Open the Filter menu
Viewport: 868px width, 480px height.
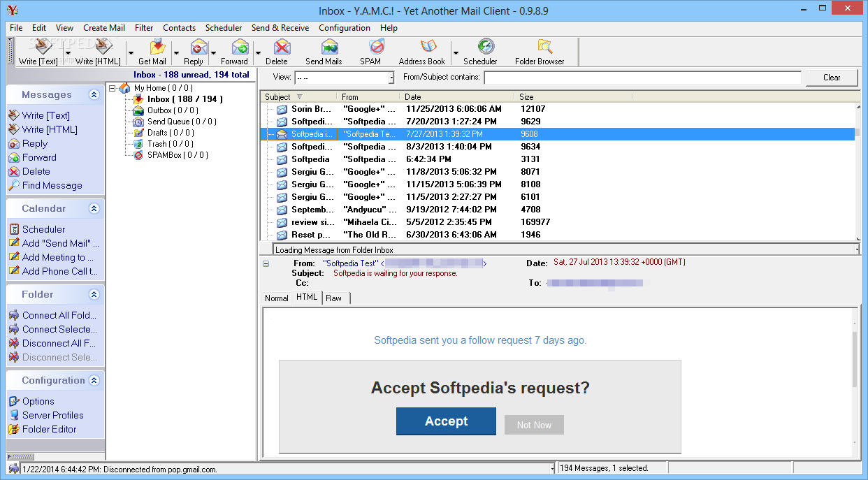pos(144,28)
